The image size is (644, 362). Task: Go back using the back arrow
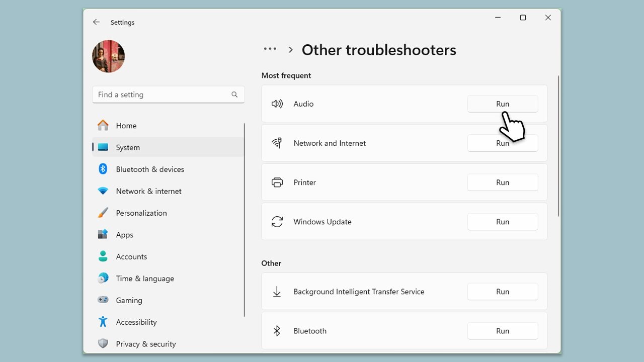click(96, 22)
